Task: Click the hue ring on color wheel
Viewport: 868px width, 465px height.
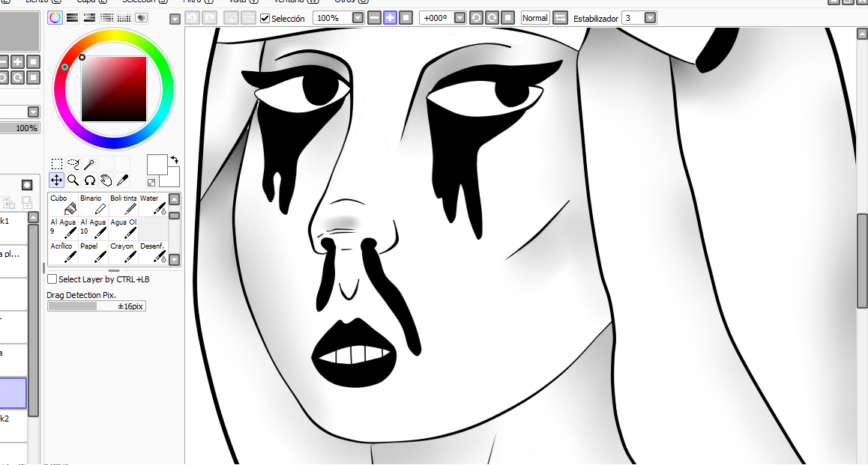Action: click(x=114, y=35)
